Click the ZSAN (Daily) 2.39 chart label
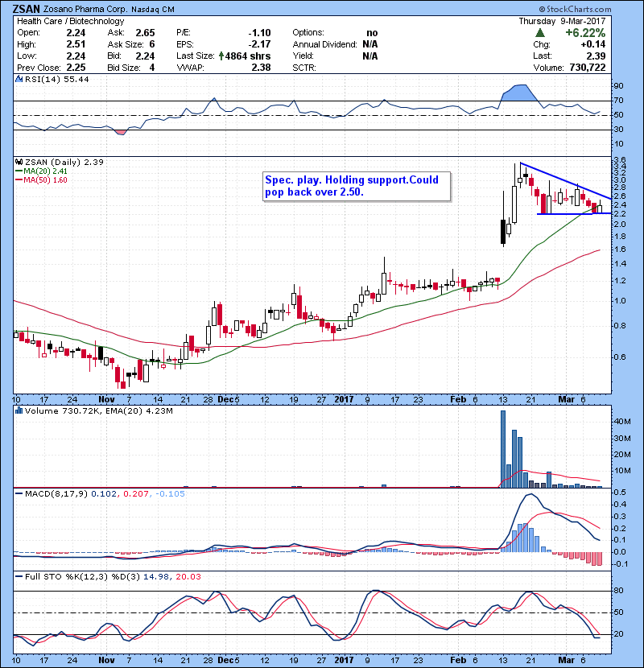The width and height of the screenshot is (644, 668). coord(64,162)
